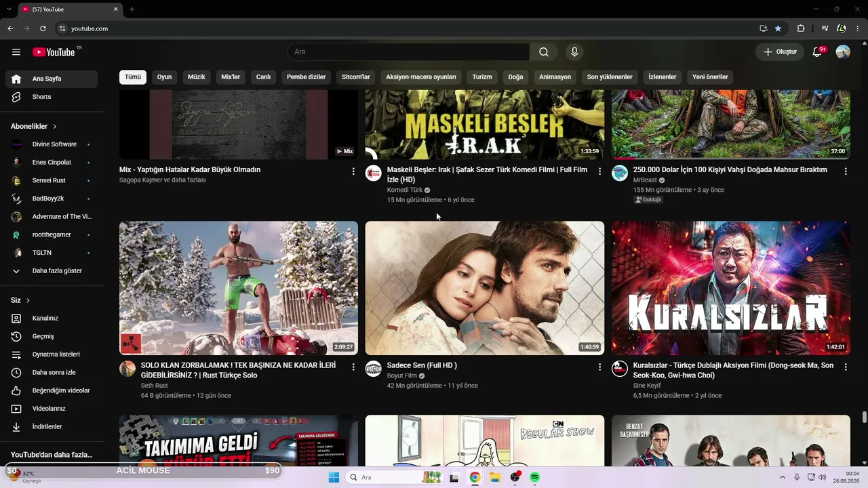Open the YouTube guide hamburger menu
Image resolution: width=868 pixels, height=488 pixels.
tap(16, 52)
